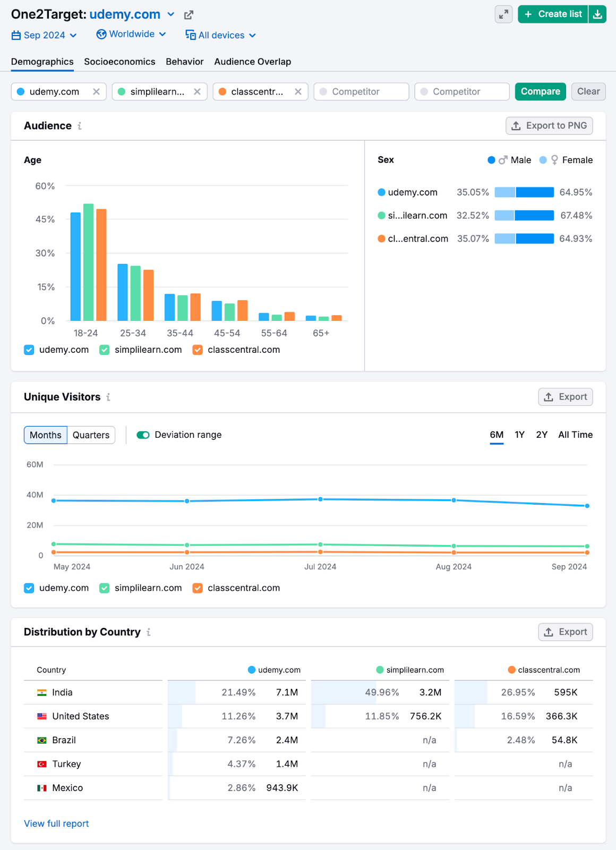This screenshot has width=616, height=850.
Task: Select the 1Y time range
Action: click(x=519, y=435)
